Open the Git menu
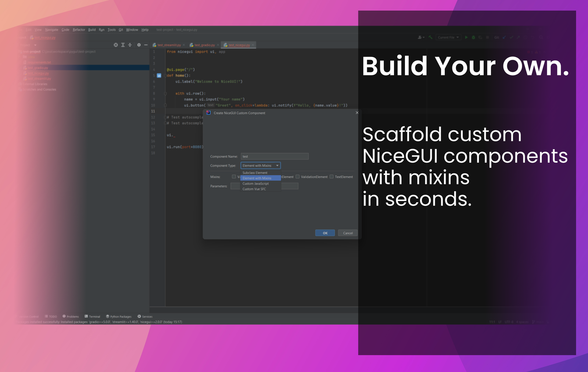588x372 pixels. (x=121, y=30)
